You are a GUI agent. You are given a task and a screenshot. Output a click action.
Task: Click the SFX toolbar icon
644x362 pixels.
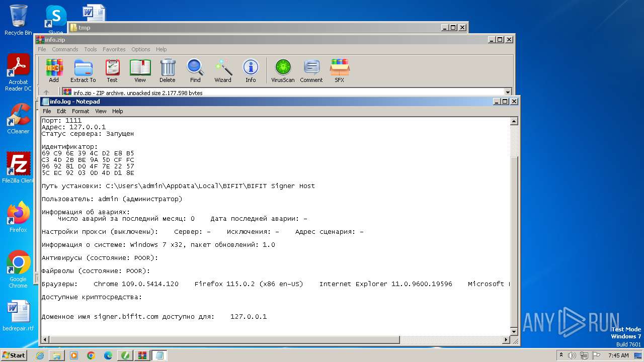pyautogui.click(x=340, y=70)
